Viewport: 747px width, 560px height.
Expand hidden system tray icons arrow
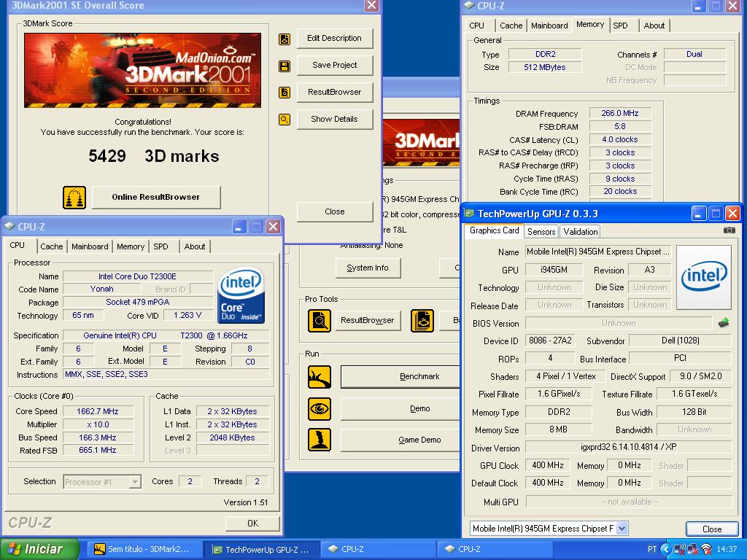click(667, 550)
